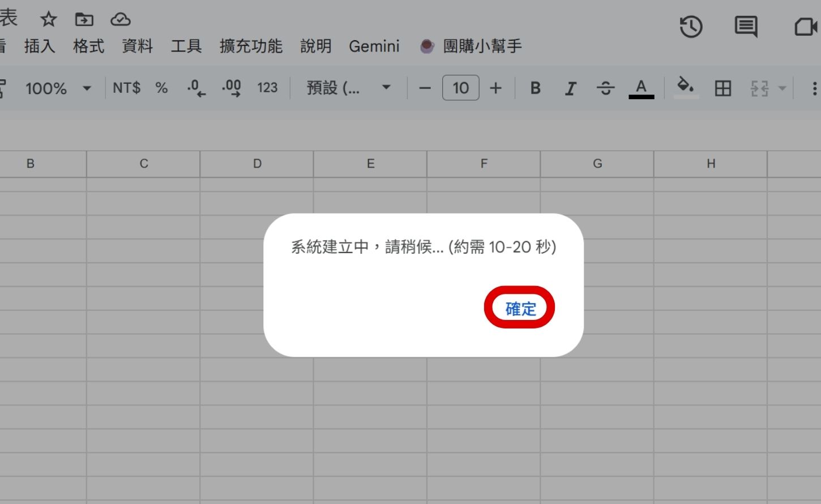Open version history via clock icon
Image resolution: width=821 pixels, height=504 pixels.
point(691,27)
